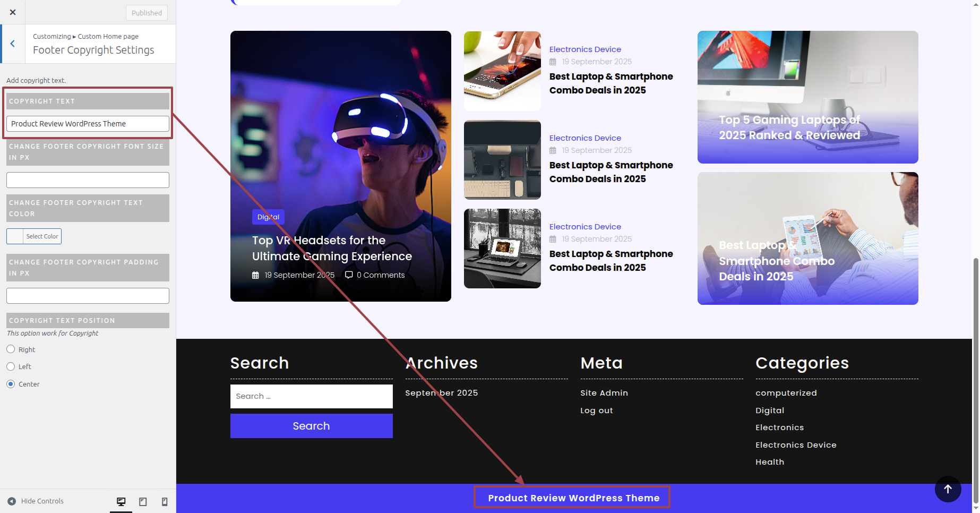Switch to tablet preview device icon

coord(143,501)
